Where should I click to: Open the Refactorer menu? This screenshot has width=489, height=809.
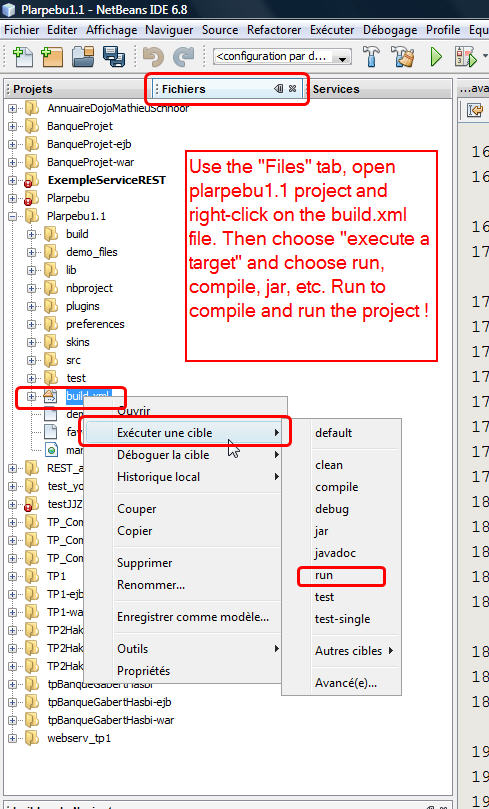click(x=274, y=30)
